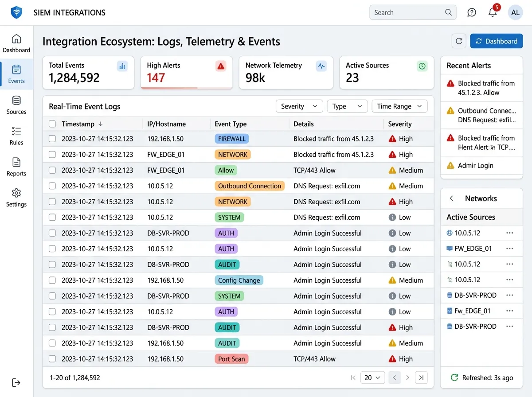Screen dimensions: 532x397
Task: Open Settings in the sidebar
Action: point(16,198)
